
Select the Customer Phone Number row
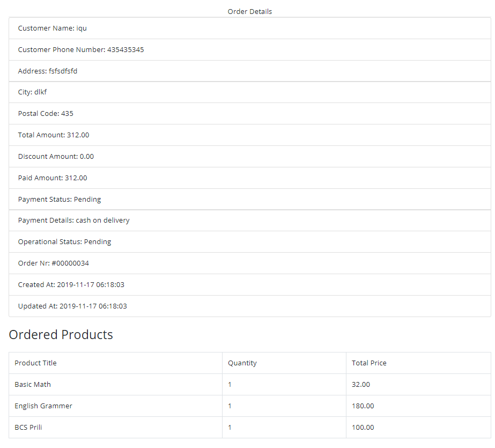[x=250, y=49]
